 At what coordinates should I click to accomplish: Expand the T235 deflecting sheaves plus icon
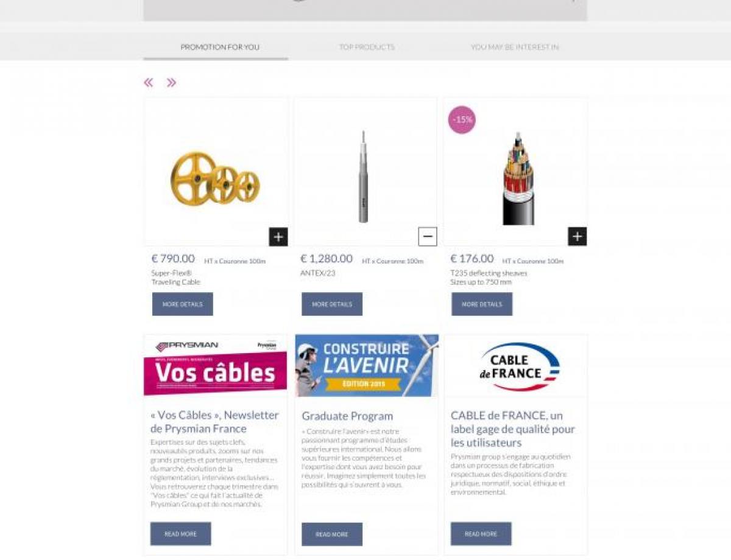(x=577, y=236)
